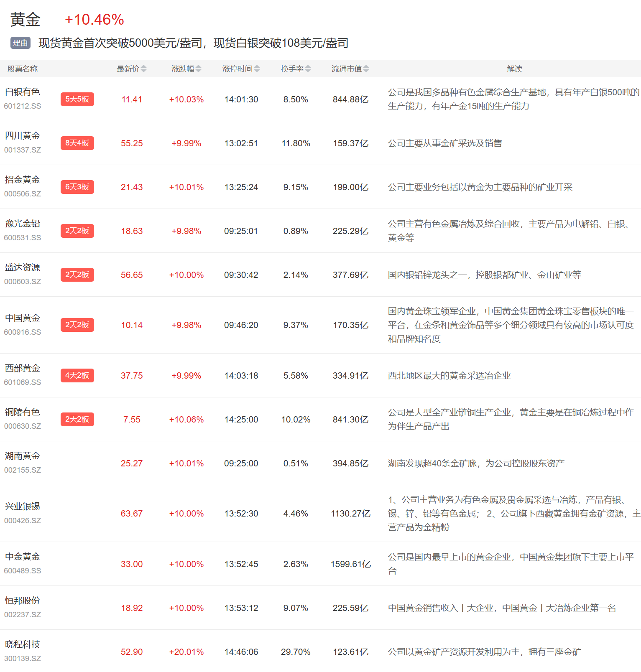Click the 理由 tag badge
The image size is (641, 672).
coord(20,43)
